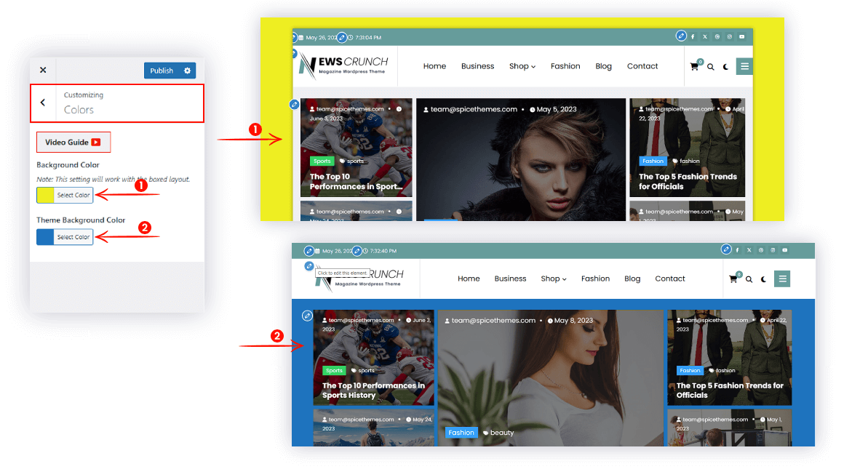Viewport: 868px width, 469px height.
Task: Click Sports tag in blue preview
Action: pos(334,371)
